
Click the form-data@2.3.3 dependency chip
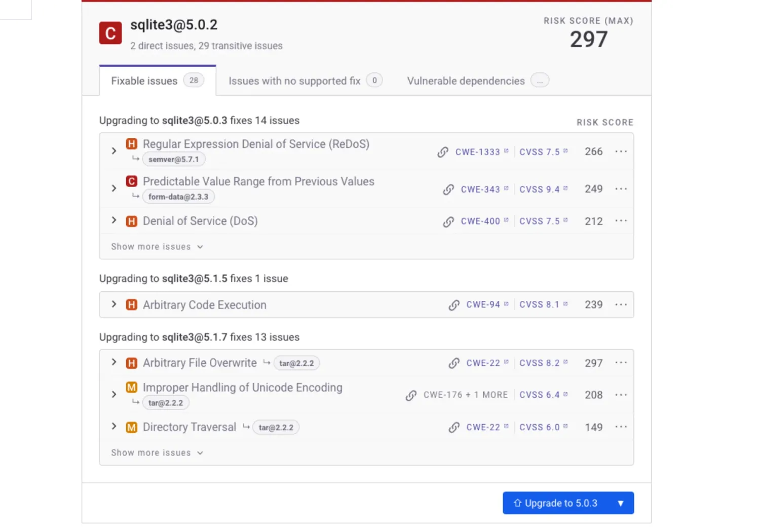pos(178,197)
